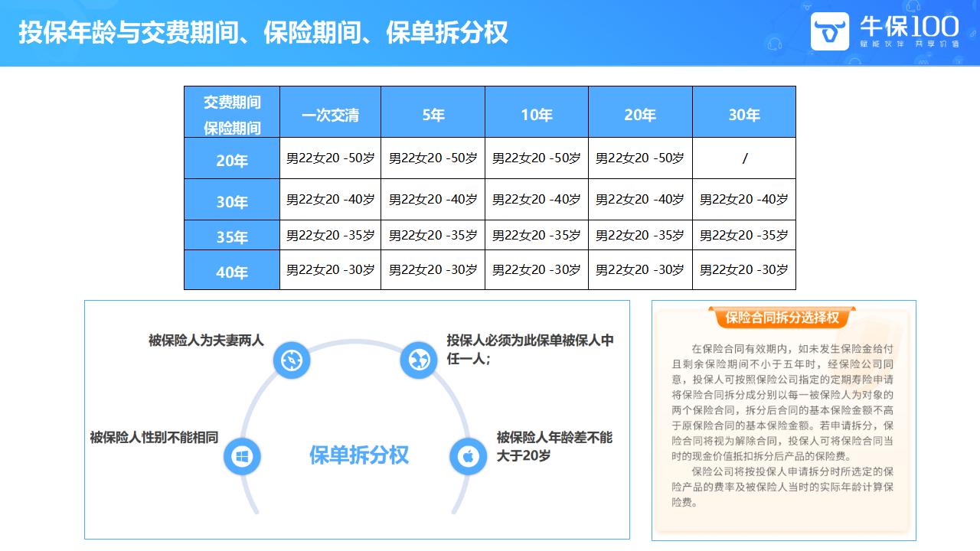
Task: Click the orange 保险合同拆分选择权 banner
Action: pyautogui.click(x=782, y=318)
